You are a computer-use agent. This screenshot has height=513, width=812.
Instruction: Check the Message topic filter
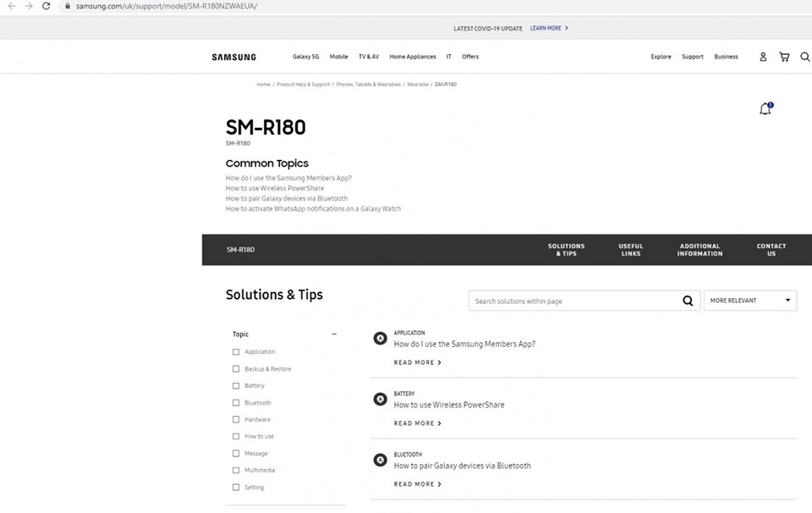(x=236, y=454)
